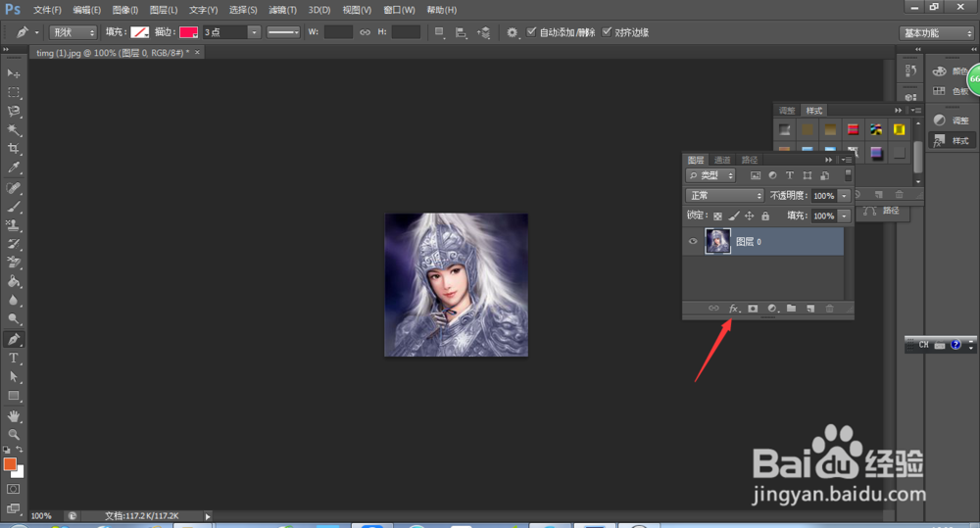The height and width of the screenshot is (528, 980).
Task: Select the Eyedropper tool
Action: pos(13,168)
